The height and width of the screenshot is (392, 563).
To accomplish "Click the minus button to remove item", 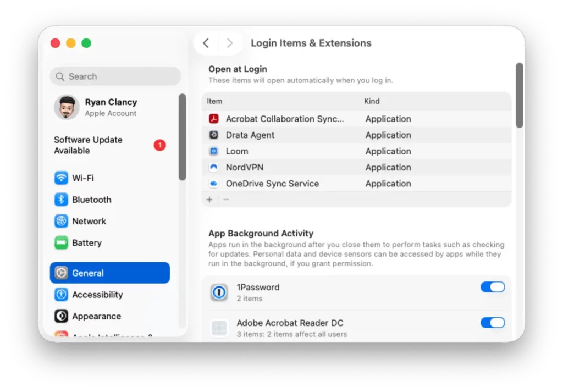I will (x=226, y=200).
